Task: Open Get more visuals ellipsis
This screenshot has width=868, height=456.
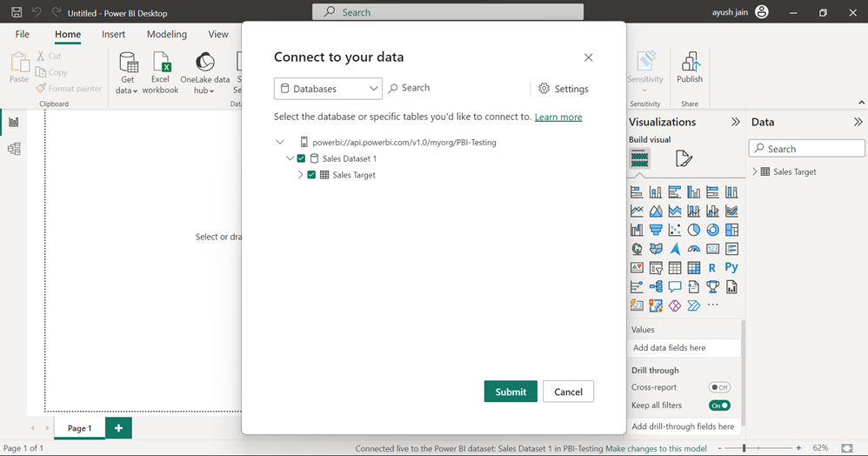Action: 712,305
